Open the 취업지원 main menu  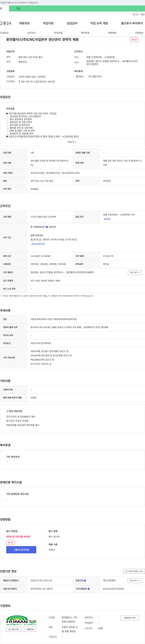[48, 23]
